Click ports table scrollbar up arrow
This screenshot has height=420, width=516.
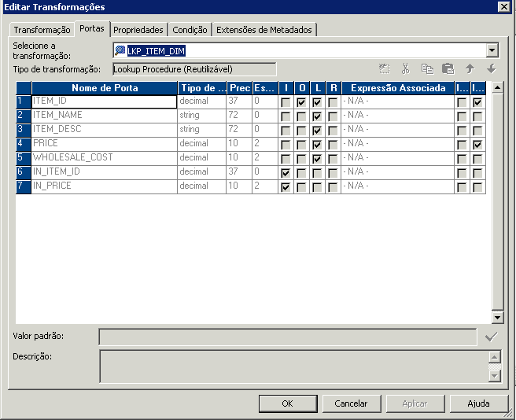497,87
